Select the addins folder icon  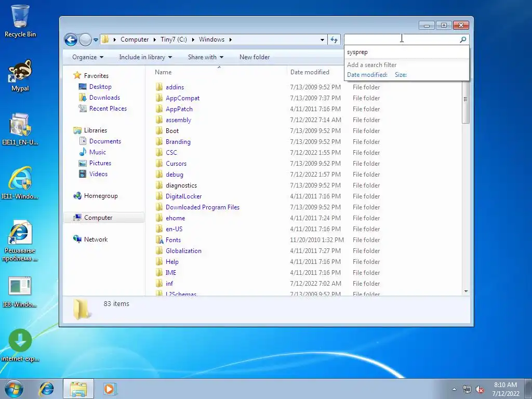[x=159, y=87]
